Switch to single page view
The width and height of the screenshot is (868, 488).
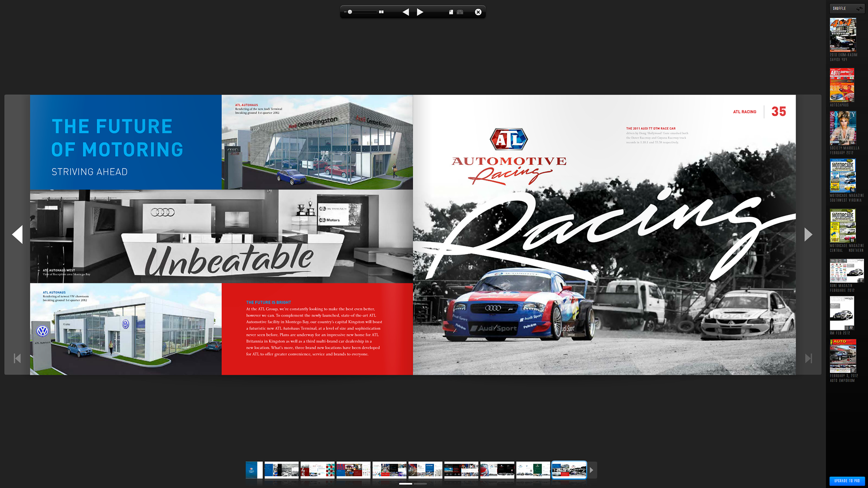[x=451, y=12]
